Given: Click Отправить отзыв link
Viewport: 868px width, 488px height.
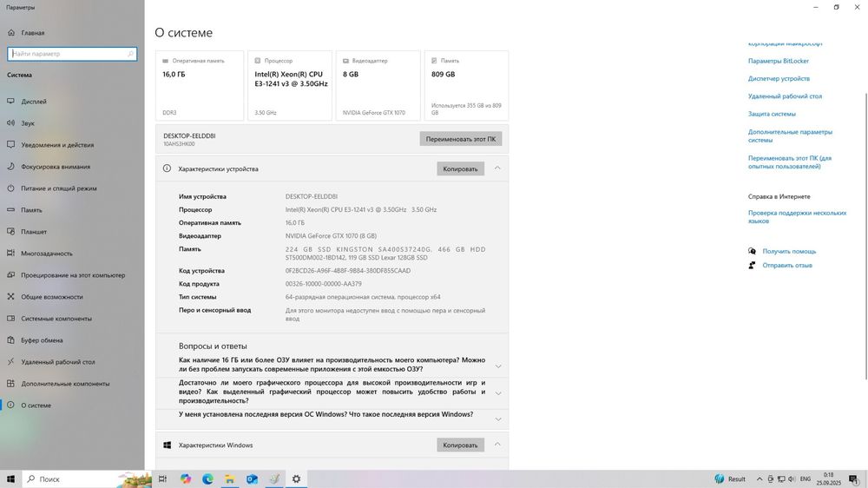Looking at the screenshot, I should [787, 266].
